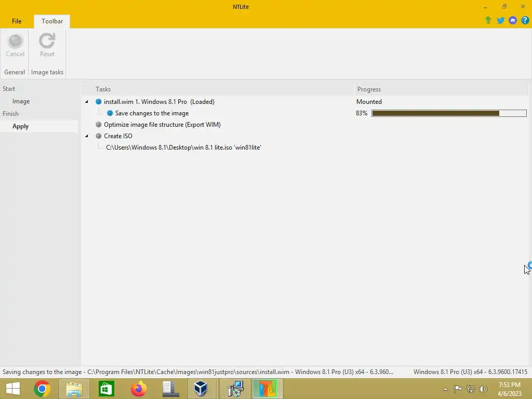This screenshot has height=399, width=532.
Task: Open the Help question mark icon
Action: tap(525, 20)
